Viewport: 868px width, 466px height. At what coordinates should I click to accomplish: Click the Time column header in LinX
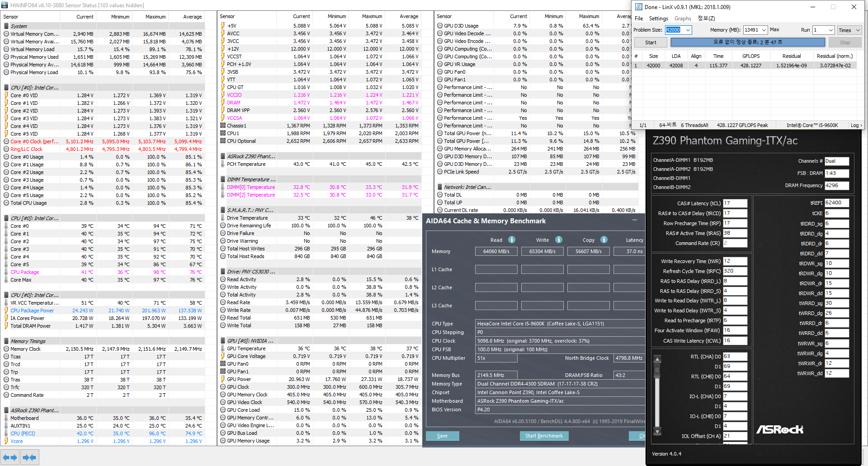click(718, 56)
